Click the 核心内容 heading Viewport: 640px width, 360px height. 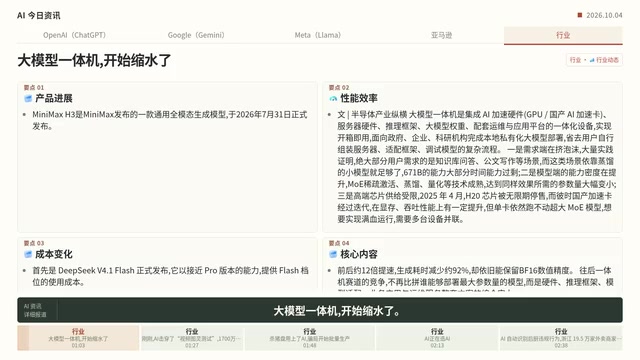coord(359,254)
